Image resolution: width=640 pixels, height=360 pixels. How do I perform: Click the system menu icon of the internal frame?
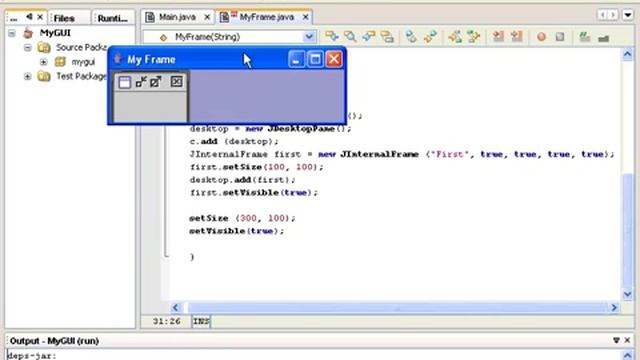(124, 82)
